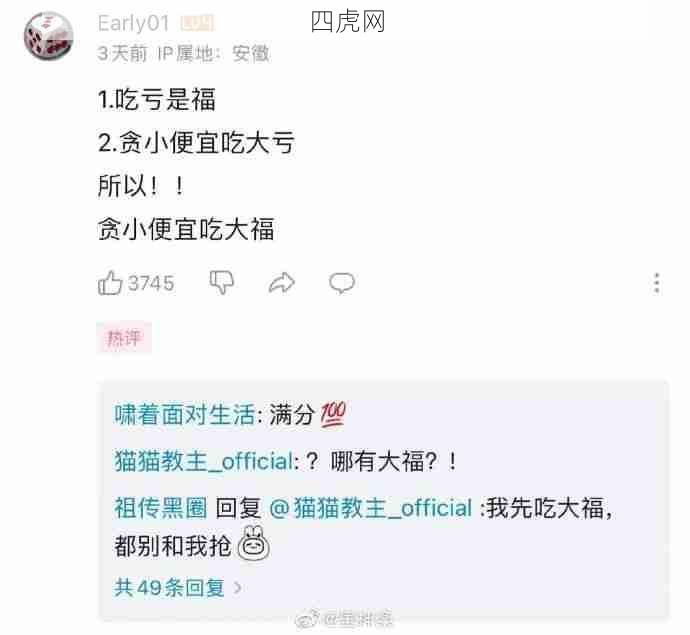Image resolution: width=690 pixels, height=635 pixels.
Task: Click the chevron next to 共49条回复
Action: (237, 587)
